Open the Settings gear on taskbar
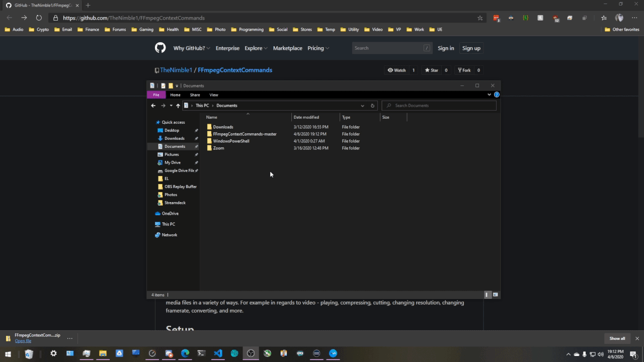The image size is (644, 362). pos(53,353)
